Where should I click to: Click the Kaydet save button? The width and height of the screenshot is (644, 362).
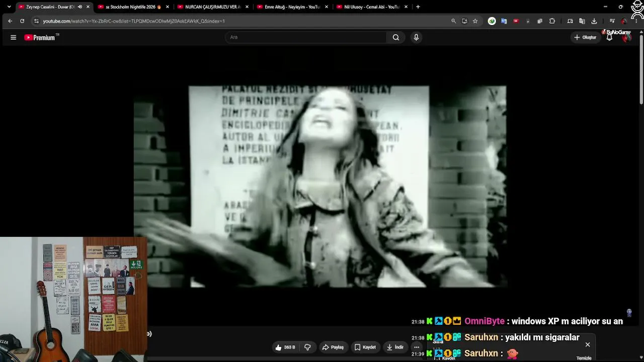365,347
